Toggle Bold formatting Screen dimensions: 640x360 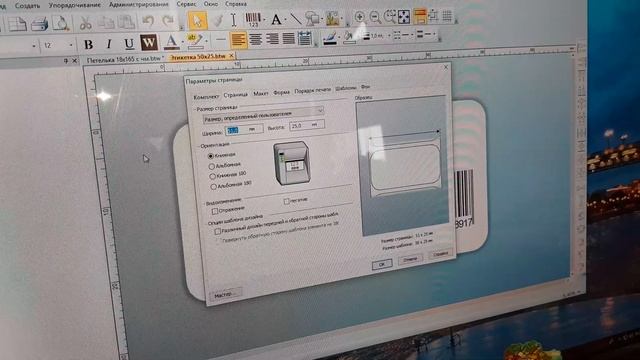(x=88, y=44)
